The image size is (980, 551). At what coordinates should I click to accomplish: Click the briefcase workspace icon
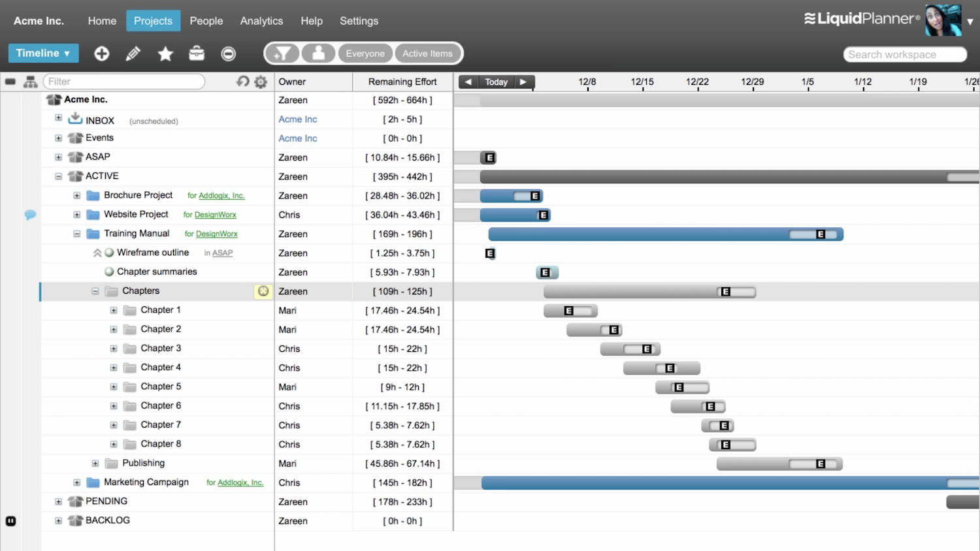click(197, 54)
